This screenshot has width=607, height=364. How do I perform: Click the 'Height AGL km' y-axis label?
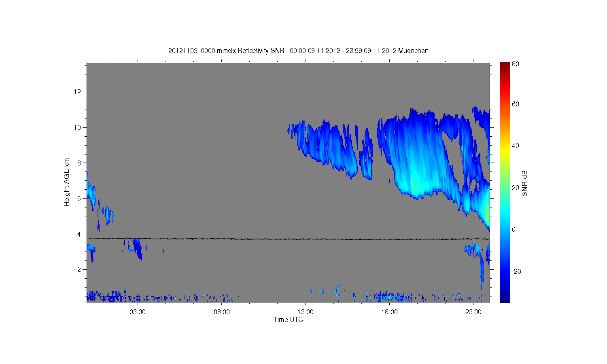pyautogui.click(x=67, y=182)
